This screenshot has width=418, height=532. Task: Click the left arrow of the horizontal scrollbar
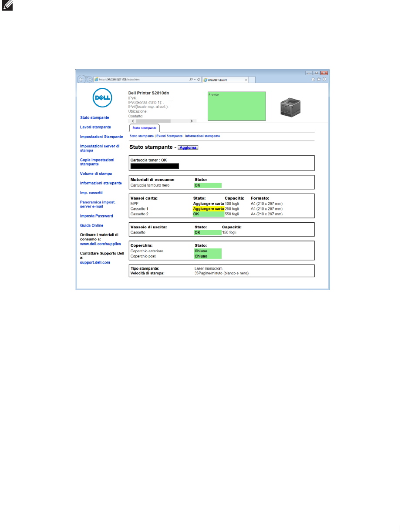coord(132,121)
